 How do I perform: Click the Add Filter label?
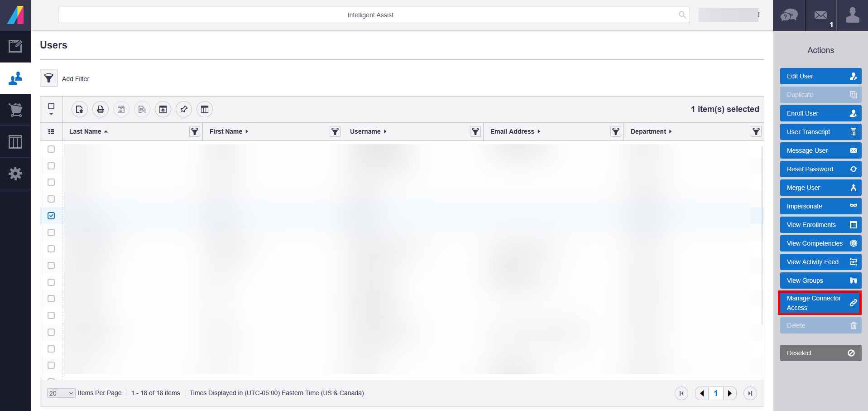[x=76, y=79]
